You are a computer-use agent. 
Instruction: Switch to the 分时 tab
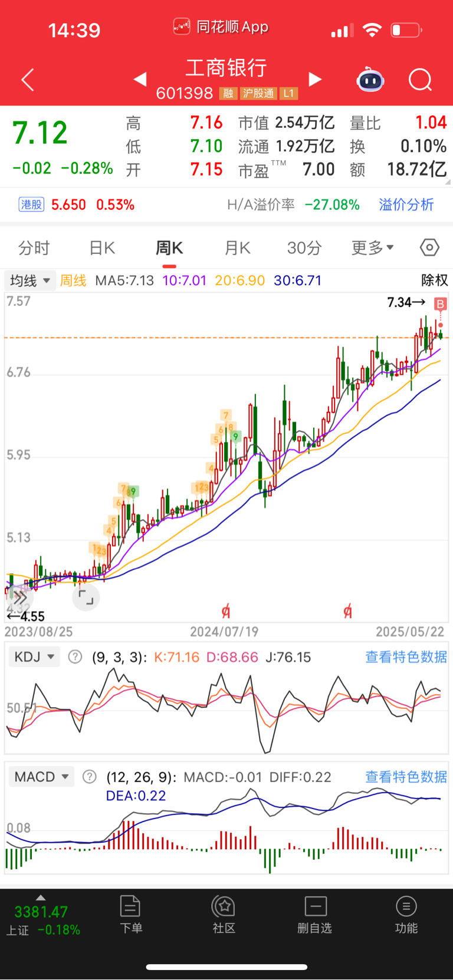34,248
